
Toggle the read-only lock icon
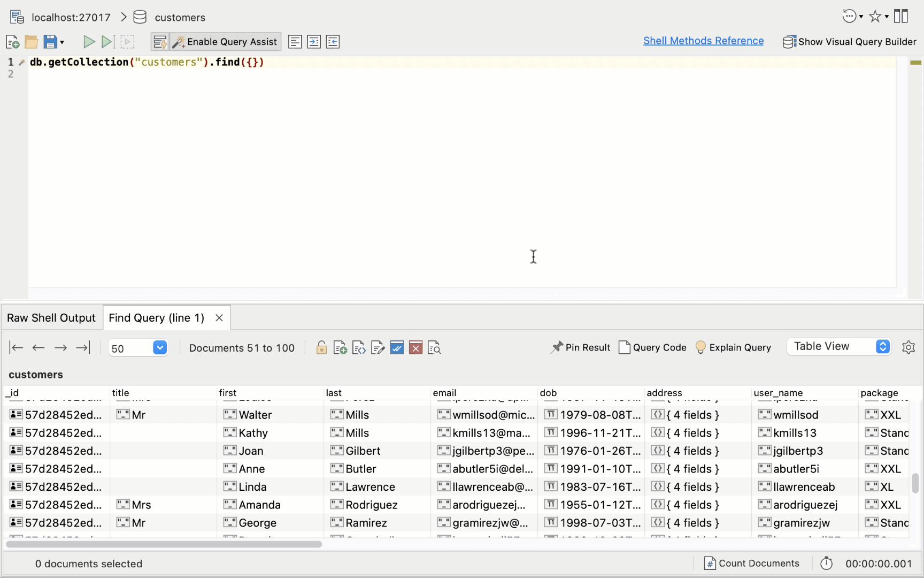[x=321, y=348]
